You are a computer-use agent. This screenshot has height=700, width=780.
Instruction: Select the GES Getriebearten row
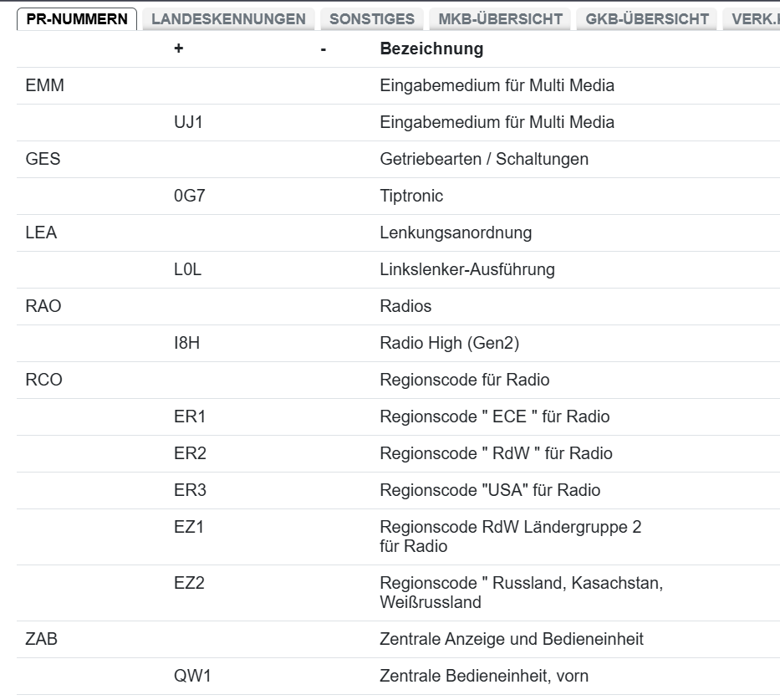pyautogui.click(x=398, y=159)
